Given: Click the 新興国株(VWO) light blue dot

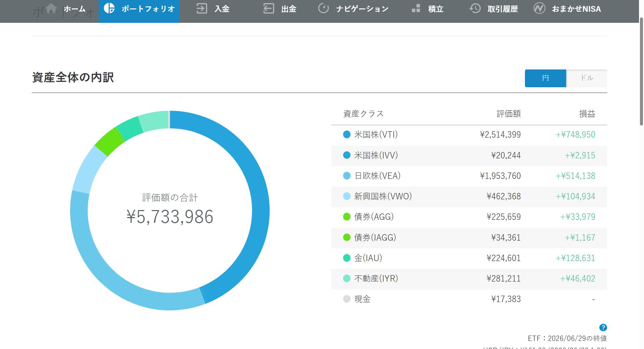Looking at the screenshot, I should [347, 196].
